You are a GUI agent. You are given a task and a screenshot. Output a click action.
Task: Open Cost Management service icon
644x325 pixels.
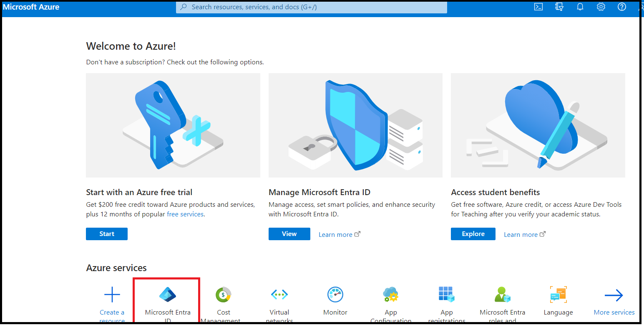point(224,295)
